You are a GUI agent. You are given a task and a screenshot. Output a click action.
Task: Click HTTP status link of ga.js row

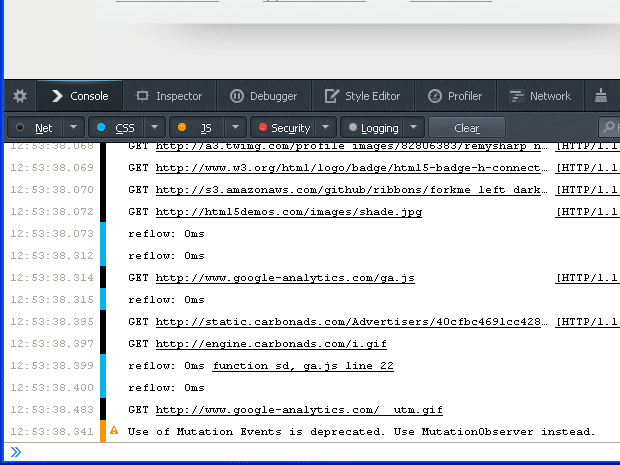pos(587,278)
